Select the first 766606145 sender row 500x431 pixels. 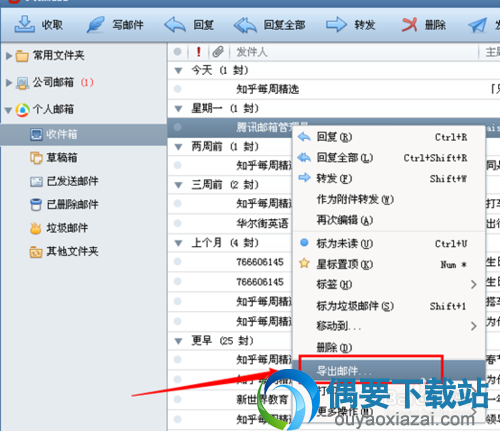[260, 262]
